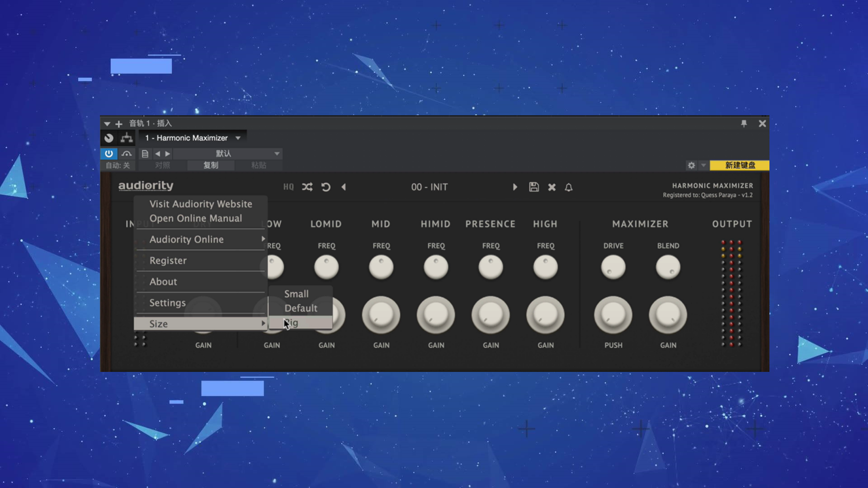
Task: Click the maximizer GAIN knob
Action: 668,315
